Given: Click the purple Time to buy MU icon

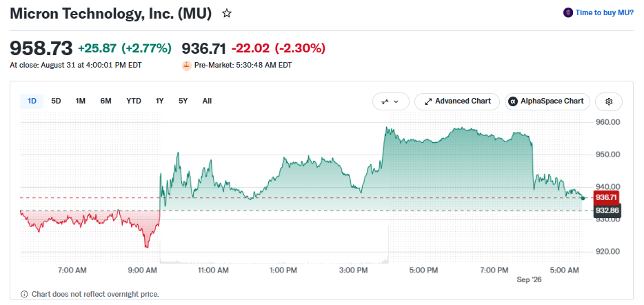Looking at the screenshot, I should tap(568, 12).
